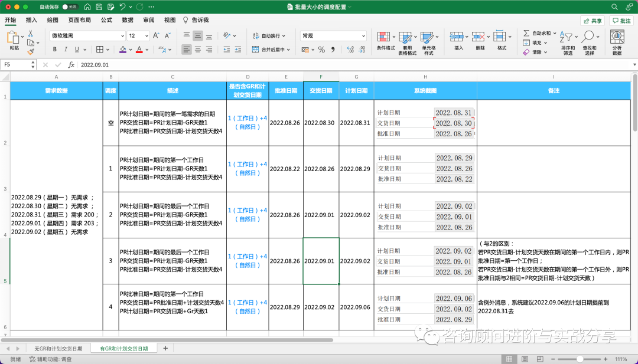
Task: Switch to sheet 无GR和计划交货日期
Action: pyautogui.click(x=58, y=349)
